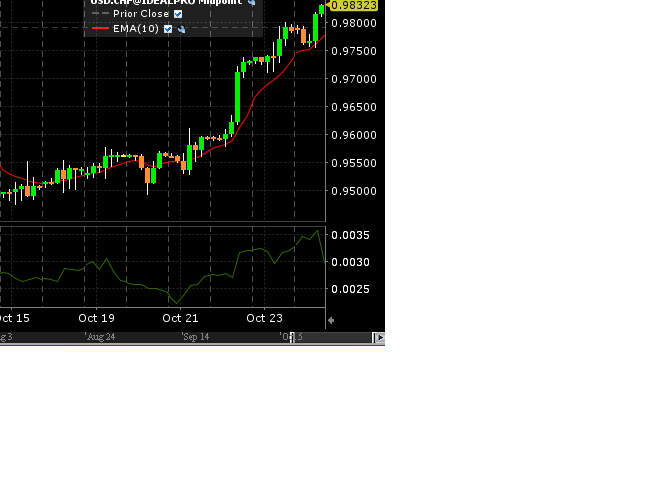This screenshot has height=490, width=653.
Task: Click the 0.0035 indicator axis label
Action: (351, 235)
